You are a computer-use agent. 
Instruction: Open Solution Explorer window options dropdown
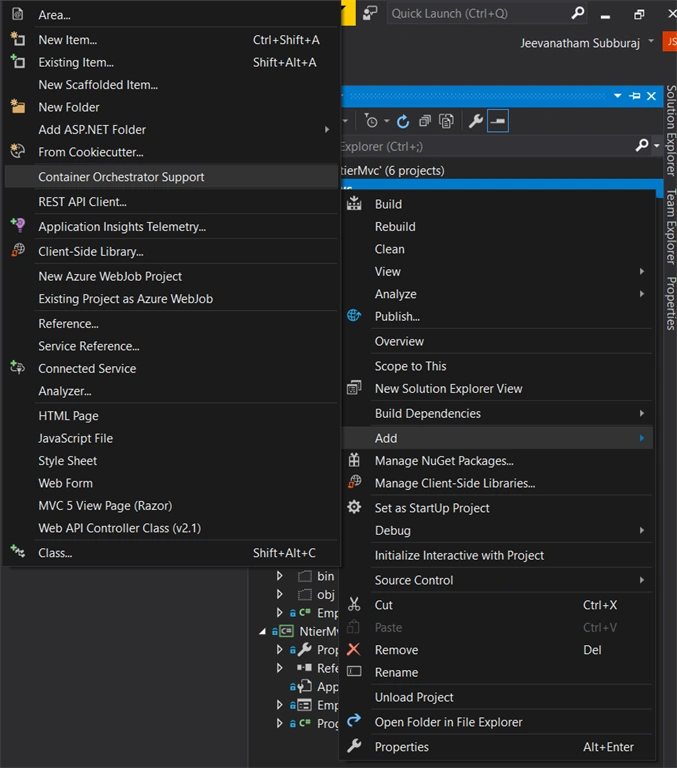tap(618, 96)
